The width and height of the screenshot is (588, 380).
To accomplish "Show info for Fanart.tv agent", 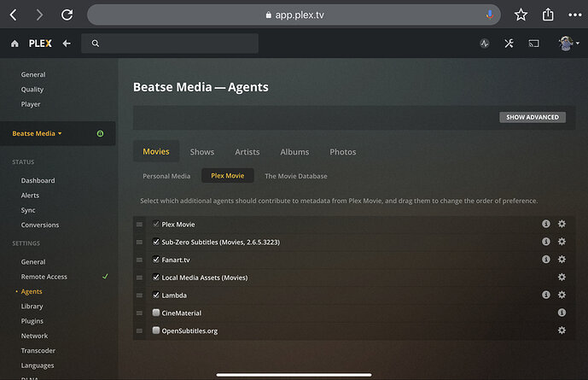I will 546,260.
